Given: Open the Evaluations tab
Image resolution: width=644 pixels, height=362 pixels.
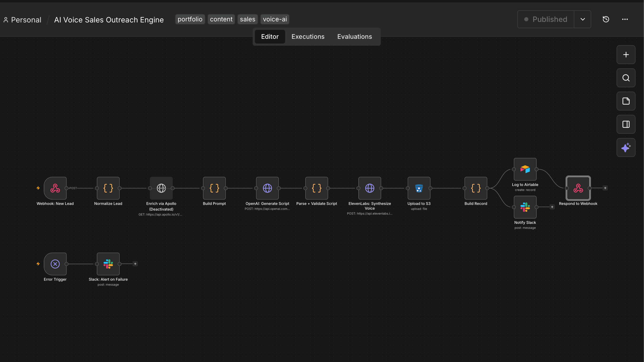Looking at the screenshot, I should tap(355, 37).
